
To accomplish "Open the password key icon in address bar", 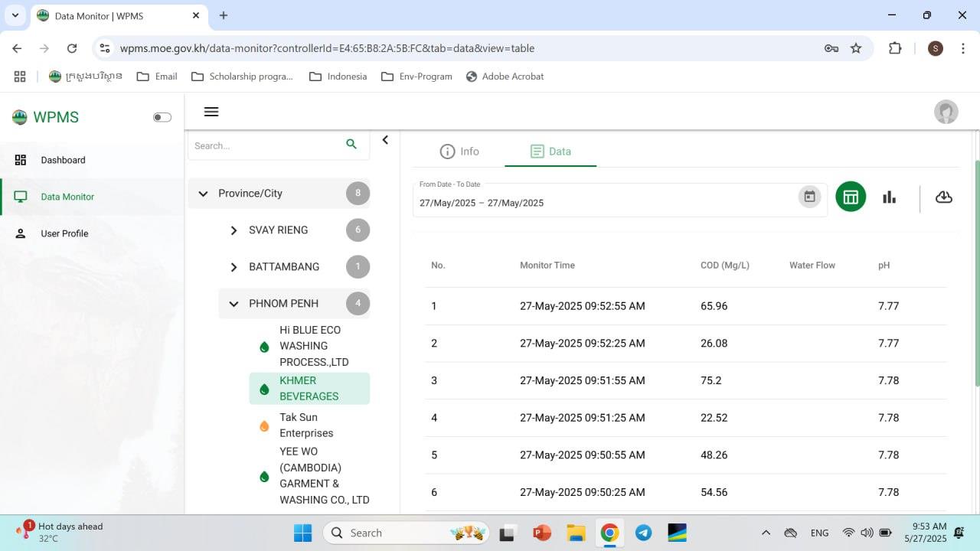I will coord(831,48).
